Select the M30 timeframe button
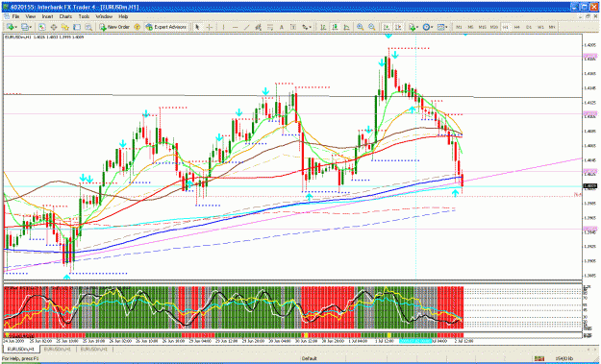The image size is (601, 364). [494, 27]
